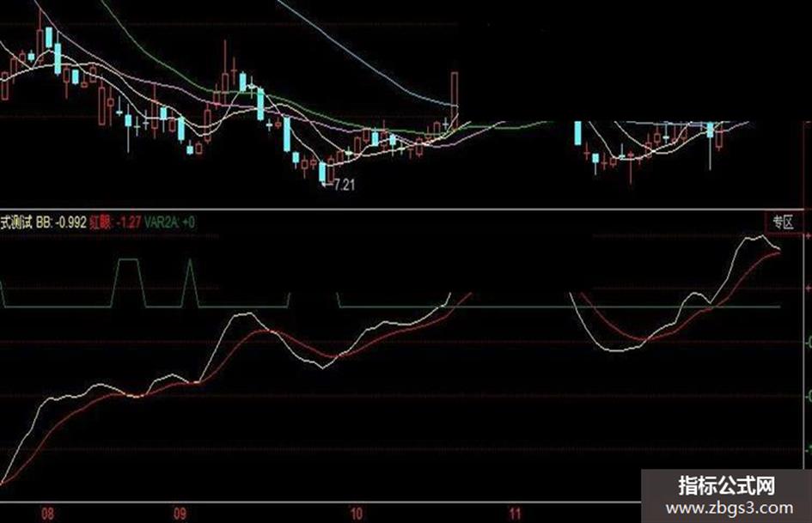Screen dimensions: 812x523
Task: Select the 红眼 -1.27 indicator value
Action: (x=115, y=222)
